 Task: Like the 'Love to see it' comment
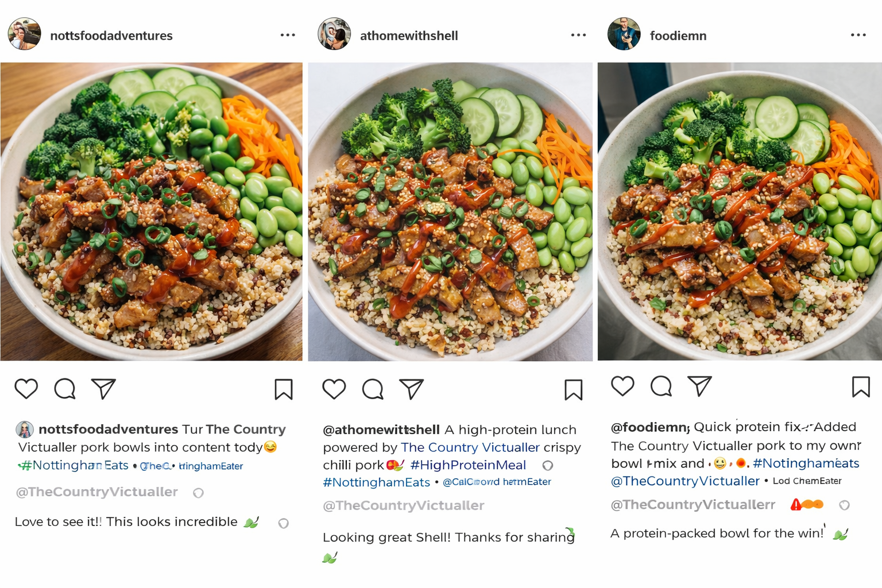[x=283, y=523]
